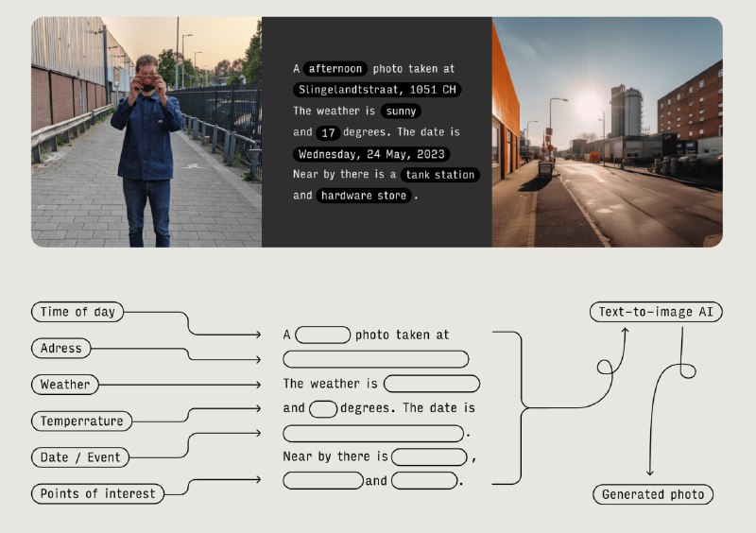Click the small blank before 'degrees'
The width and height of the screenshot is (756, 533).
click(x=323, y=408)
